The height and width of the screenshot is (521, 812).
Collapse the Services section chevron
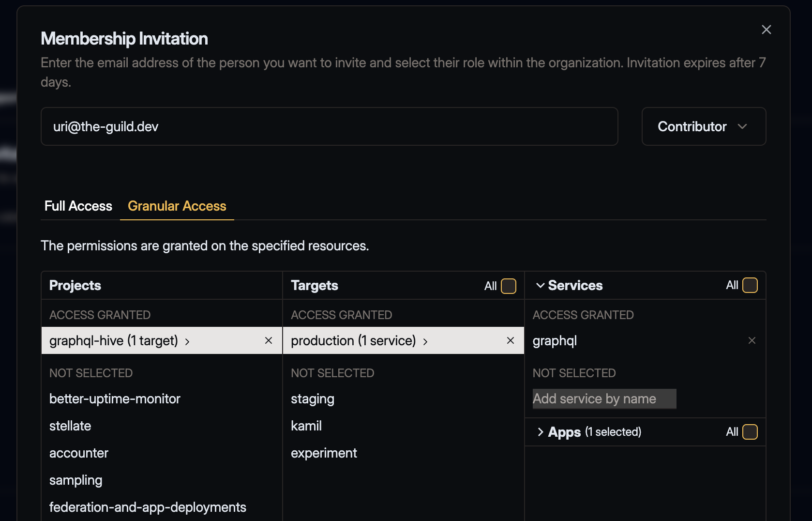pos(540,286)
